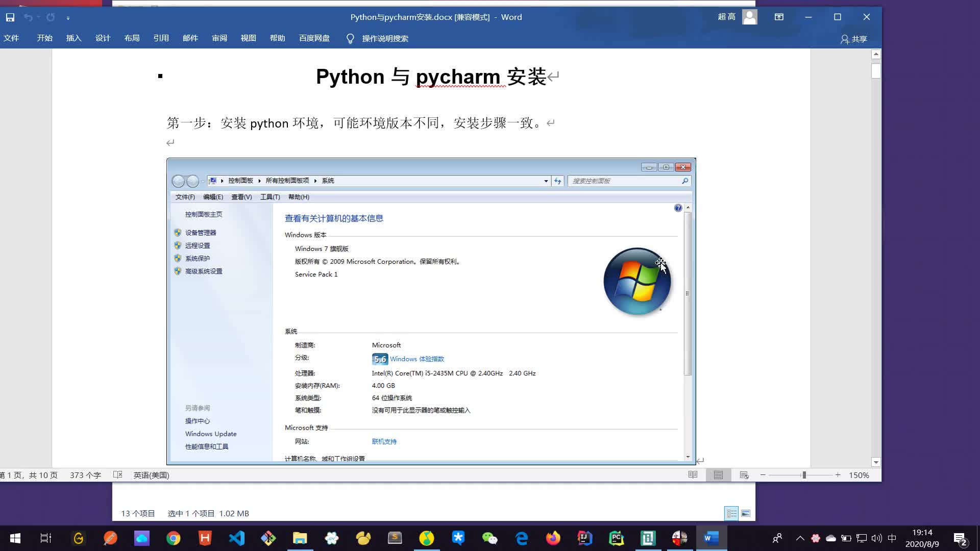
Task: Click the Word icon on taskbar
Action: click(x=712, y=538)
